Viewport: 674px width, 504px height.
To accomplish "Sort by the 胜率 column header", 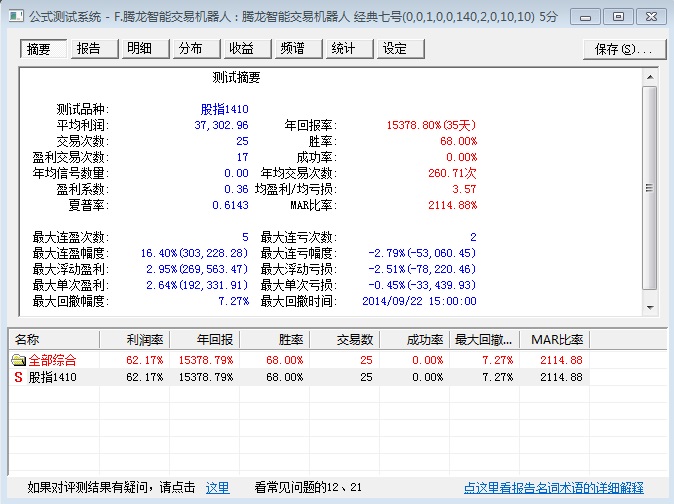I will coord(275,340).
